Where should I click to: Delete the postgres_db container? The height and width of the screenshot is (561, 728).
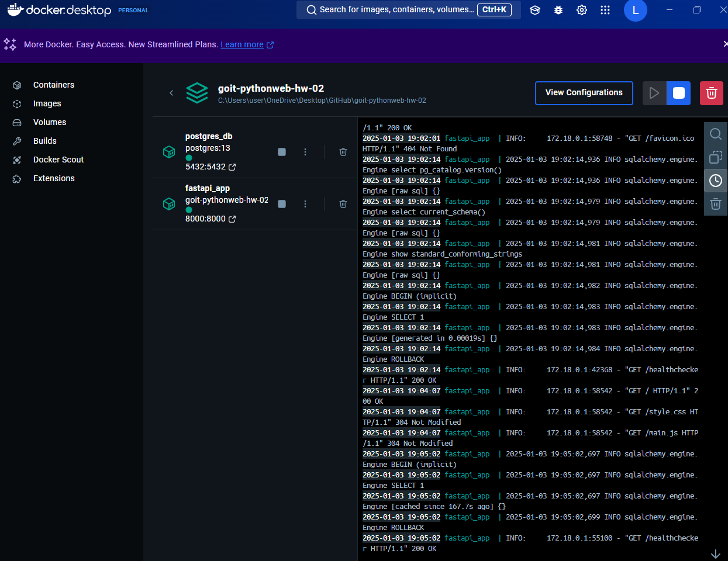point(343,152)
